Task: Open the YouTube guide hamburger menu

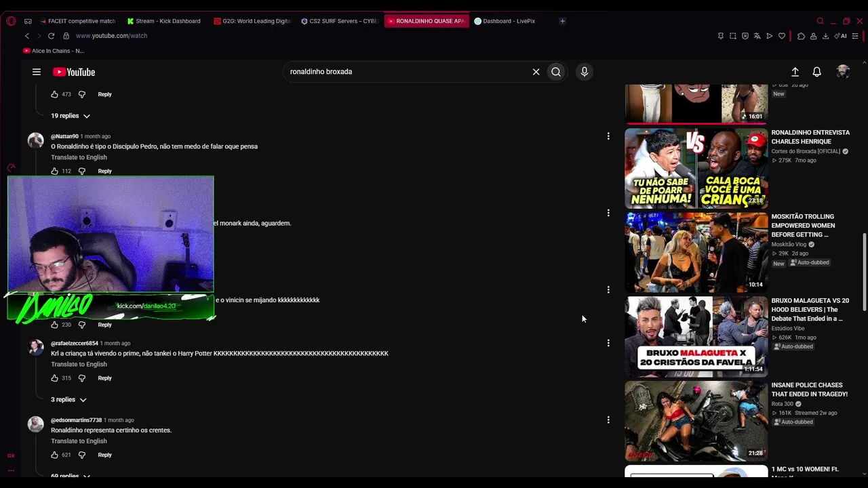Action: 37,72
